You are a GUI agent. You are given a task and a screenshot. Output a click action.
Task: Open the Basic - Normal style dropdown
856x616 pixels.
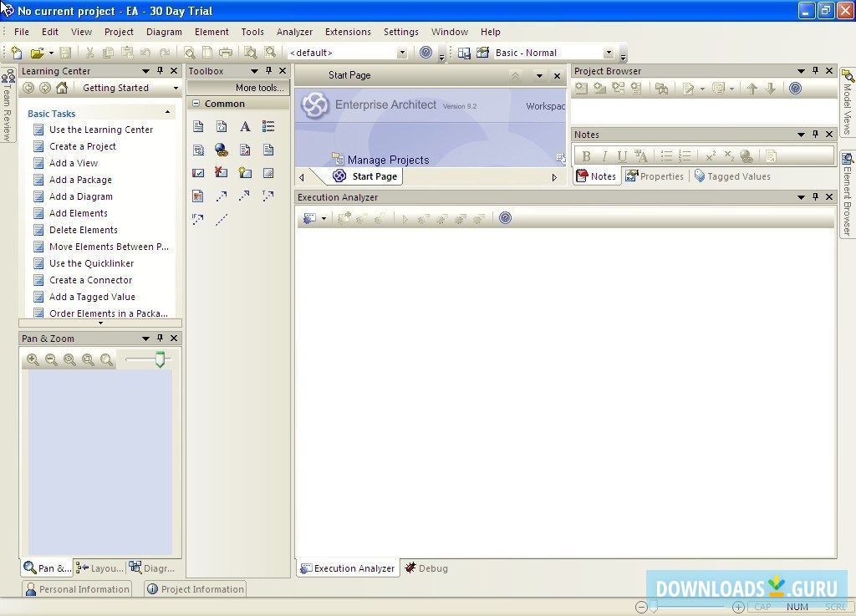coord(609,53)
